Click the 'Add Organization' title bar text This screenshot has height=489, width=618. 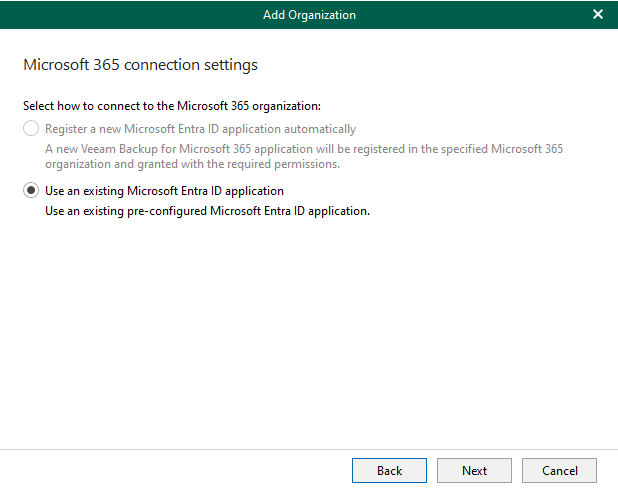coord(309,15)
